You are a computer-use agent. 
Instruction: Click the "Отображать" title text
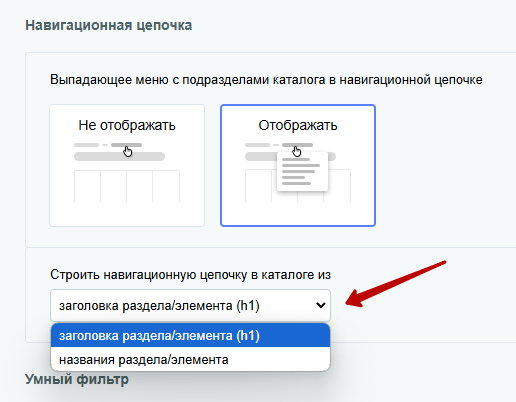pyautogui.click(x=298, y=125)
